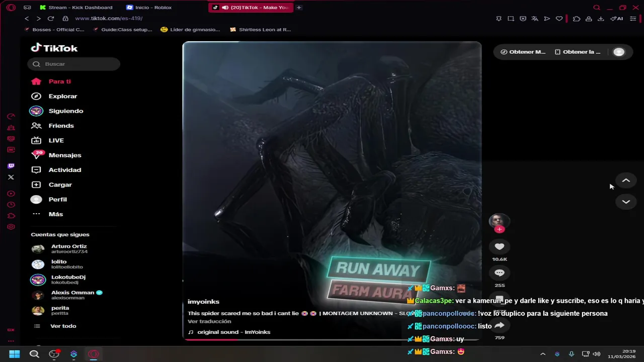Select the TikTok browser tab
The image size is (644, 362).
[x=252, y=8]
